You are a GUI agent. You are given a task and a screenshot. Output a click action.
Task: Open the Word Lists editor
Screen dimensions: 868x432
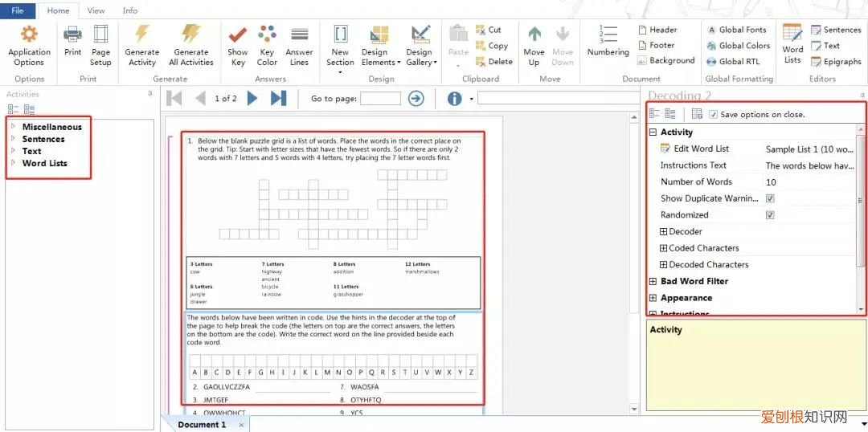point(792,35)
